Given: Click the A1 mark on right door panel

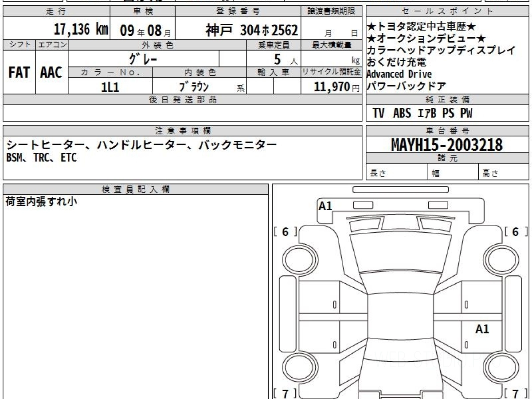Looking at the screenshot, I should coord(482,329).
